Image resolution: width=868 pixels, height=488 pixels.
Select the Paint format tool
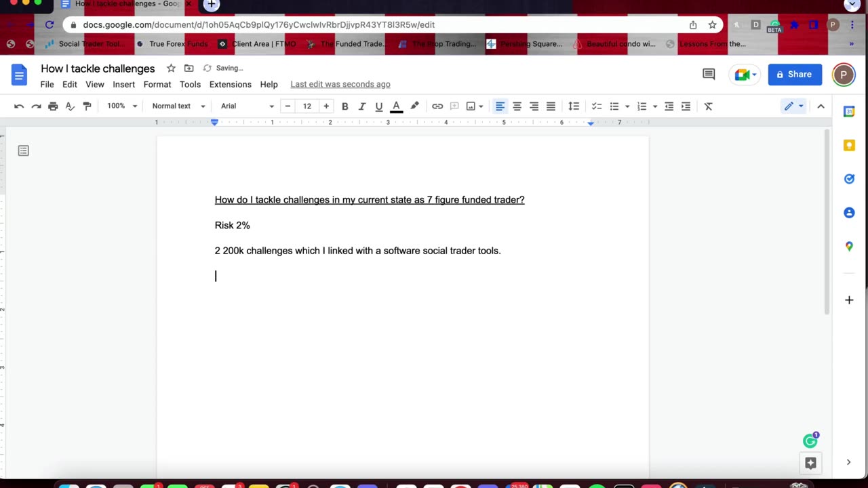(x=87, y=106)
